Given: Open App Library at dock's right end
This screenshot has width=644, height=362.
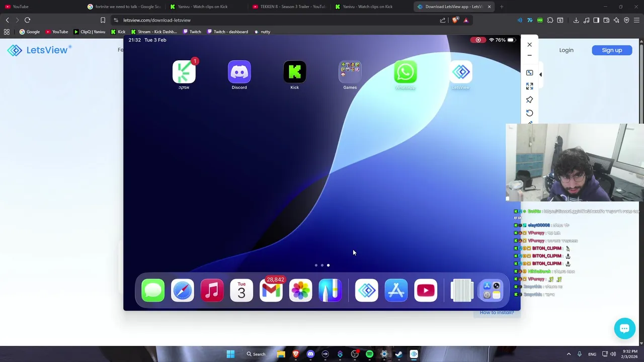Looking at the screenshot, I should tap(491, 291).
